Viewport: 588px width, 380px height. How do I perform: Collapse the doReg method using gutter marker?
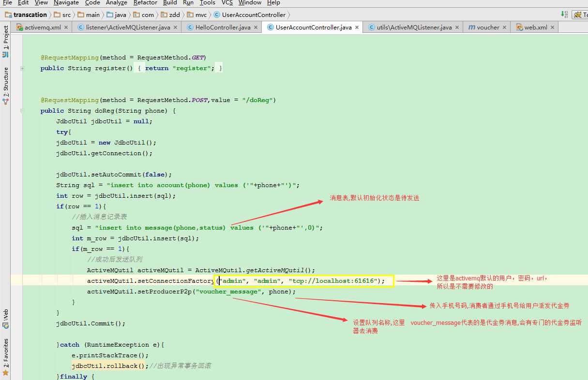[22, 111]
